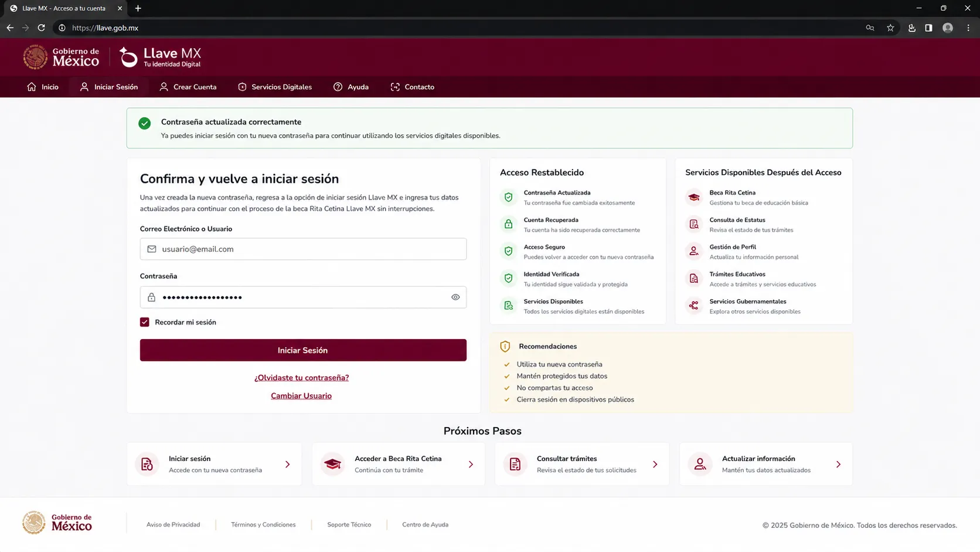980x552 pixels.
Task: Click the green success checkmark icon
Action: pyautogui.click(x=145, y=123)
